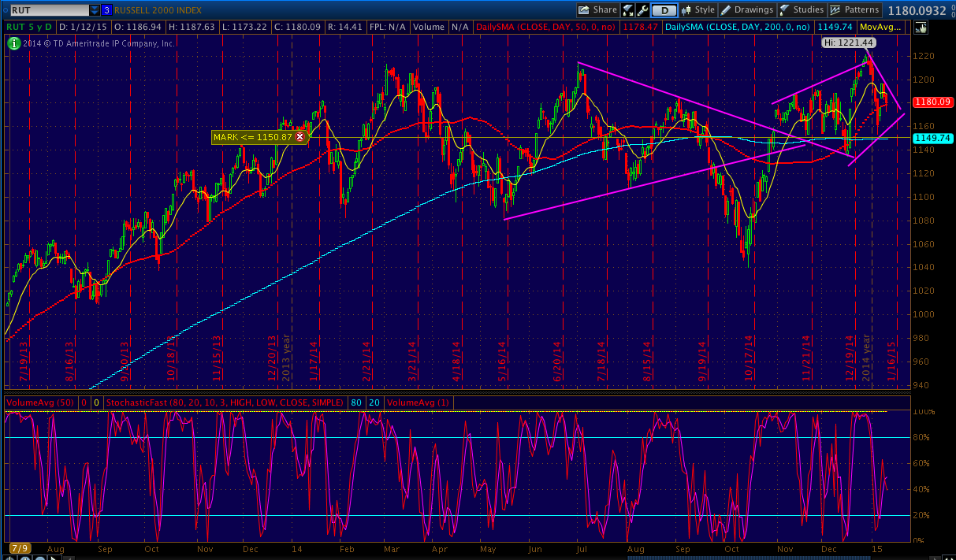
Task: Click the blue number 3 link indicator
Action: 106,10
